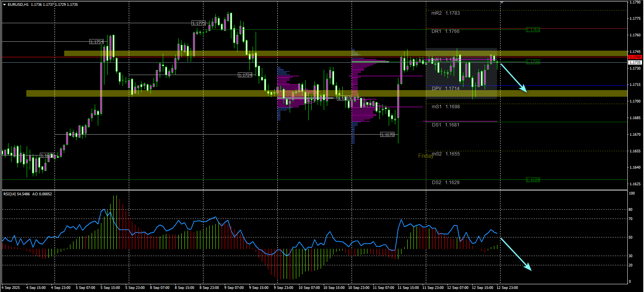Click 5 Sep 15:00 on the time axis
The width and height of the screenshot is (644, 292).
pos(110,288)
